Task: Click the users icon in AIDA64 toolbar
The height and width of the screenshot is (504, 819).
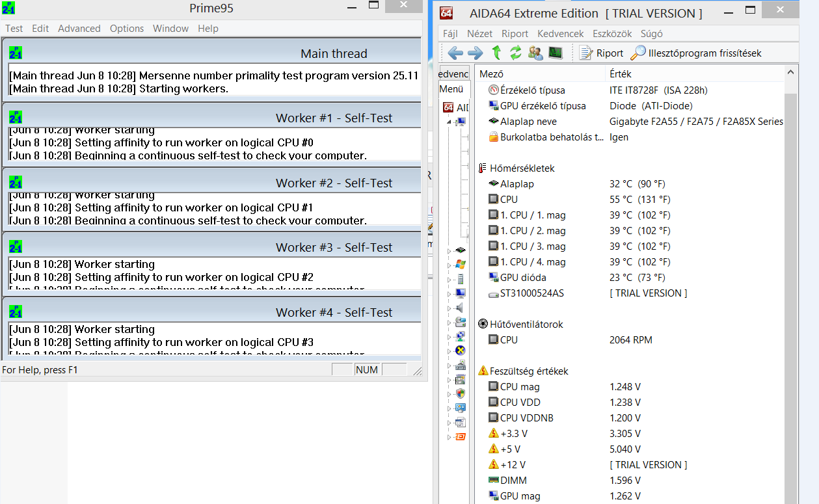Action: [535, 53]
